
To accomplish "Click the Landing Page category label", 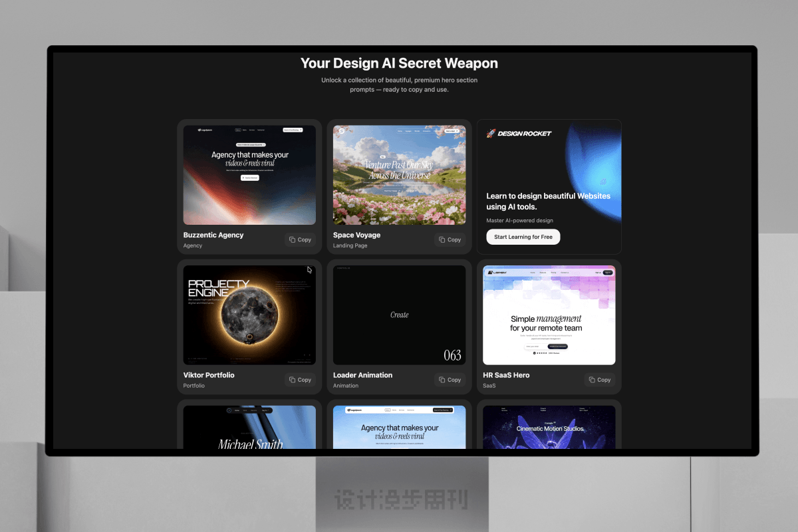I will pos(350,246).
